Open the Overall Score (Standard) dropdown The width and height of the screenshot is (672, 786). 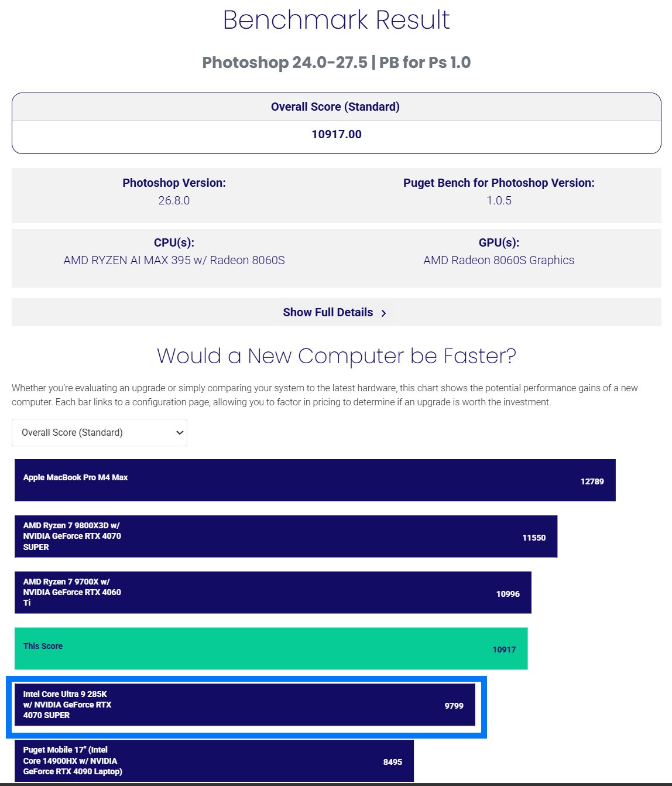(x=100, y=432)
